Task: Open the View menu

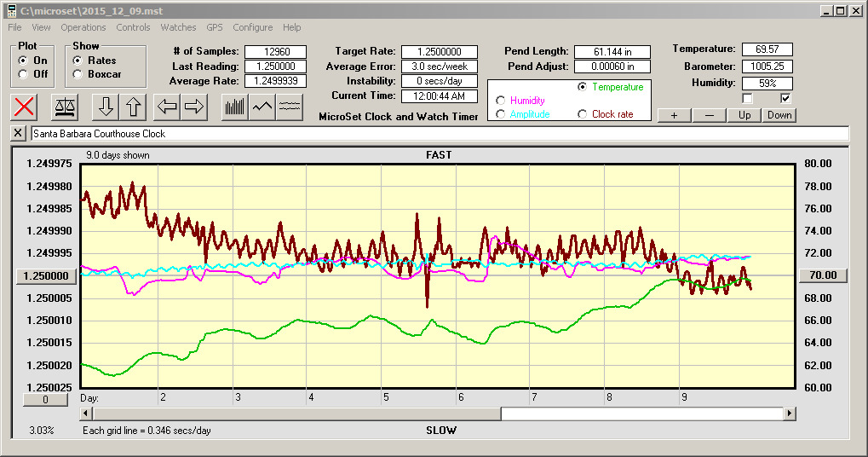Action: tap(41, 27)
